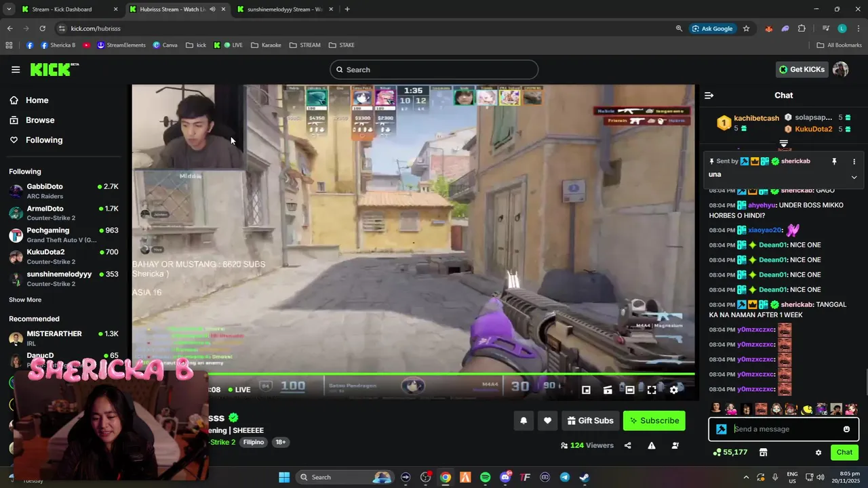The height and width of the screenshot is (488, 868).
Task: Click the kachibetcash leaderboard name
Action: point(756,118)
